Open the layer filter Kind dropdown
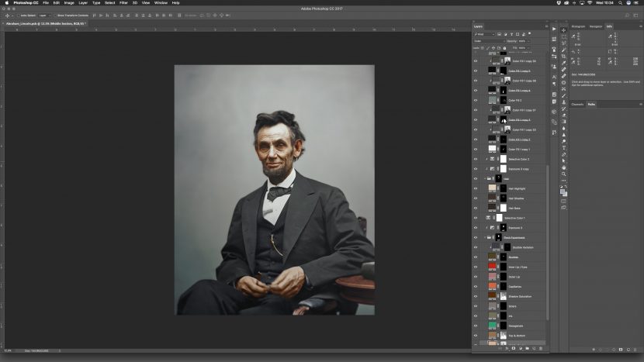Image resolution: width=644 pixels, height=362 pixels. pyautogui.click(x=484, y=34)
